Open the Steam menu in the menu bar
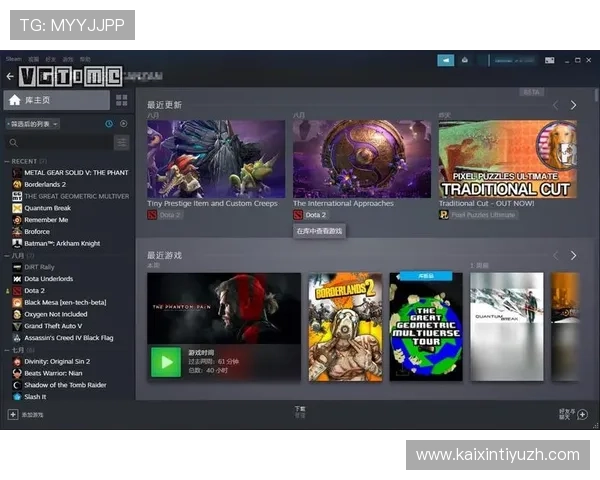The height and width of the screenshot is (480, 600). 13,59
